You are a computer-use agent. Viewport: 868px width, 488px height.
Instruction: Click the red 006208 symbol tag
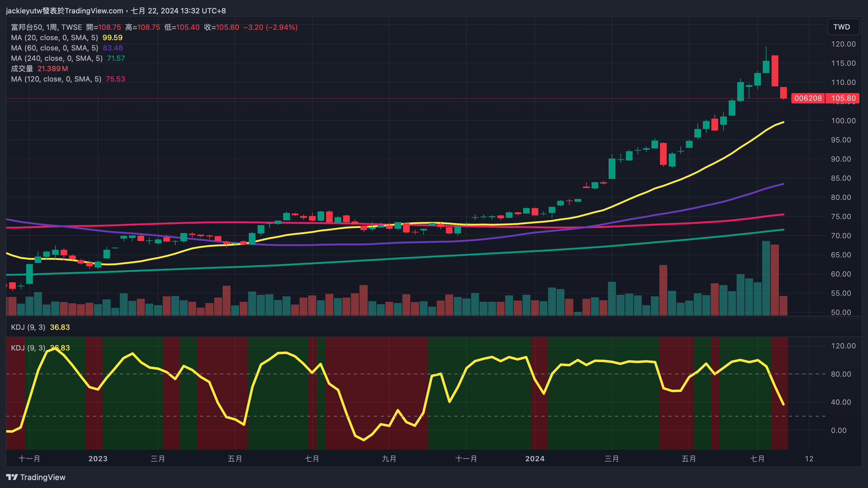tap(808, 98)
